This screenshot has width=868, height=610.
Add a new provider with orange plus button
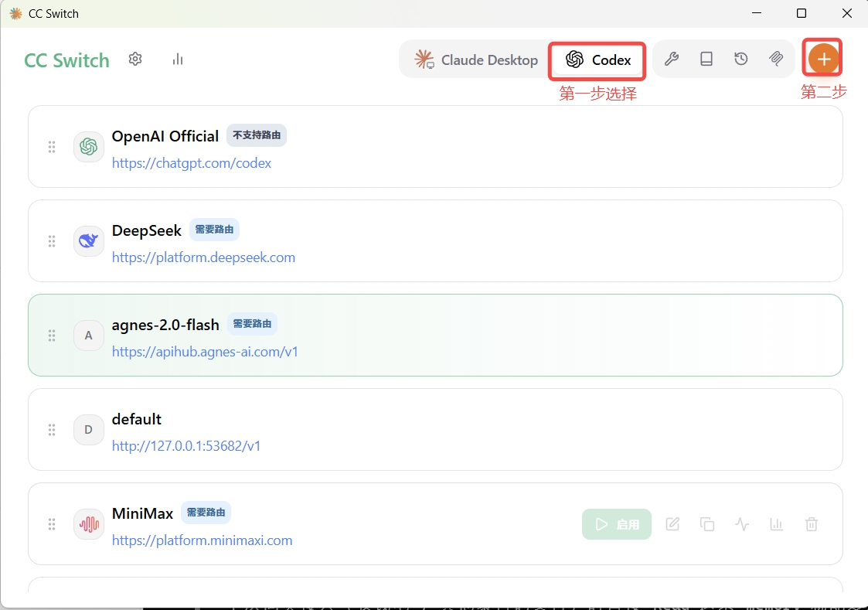[823, 59]
